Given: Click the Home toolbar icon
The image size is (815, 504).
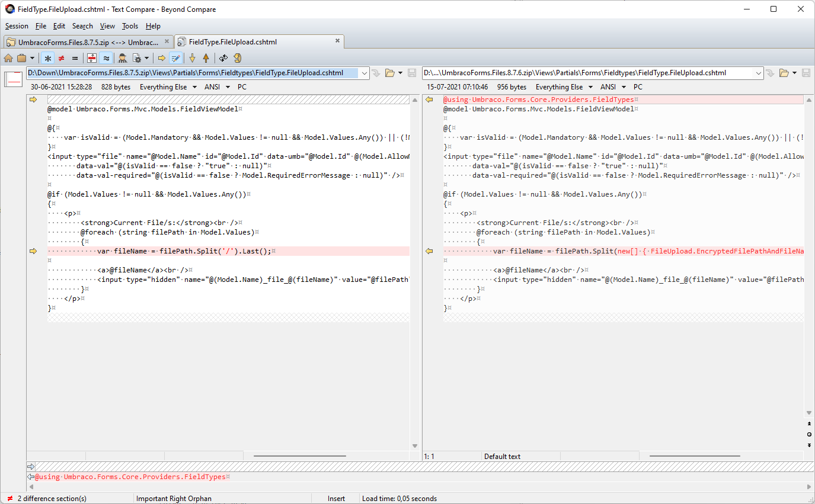Looking at the screenshot, I should 8,58.
